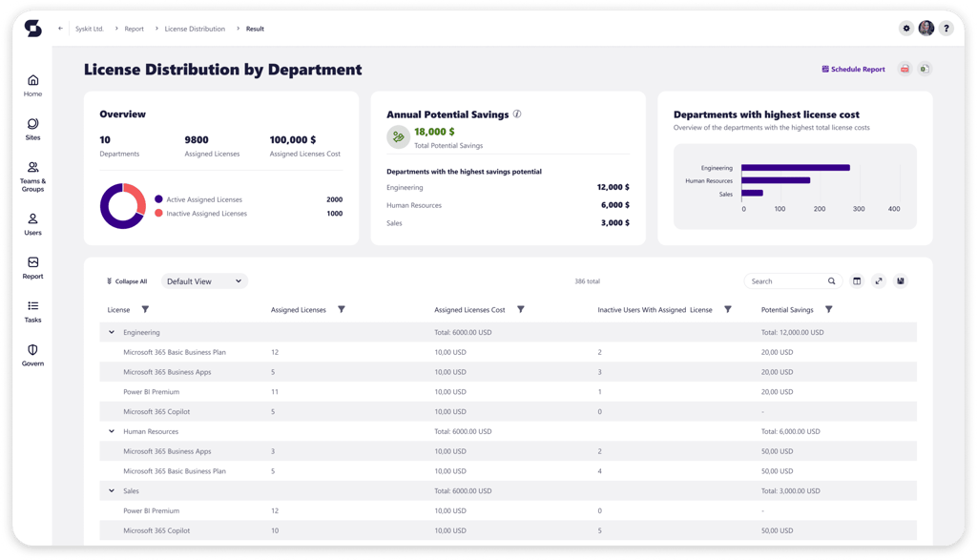Filter Inactive Users With Assigned License column
977x560 pixels.
coord(728,310)
